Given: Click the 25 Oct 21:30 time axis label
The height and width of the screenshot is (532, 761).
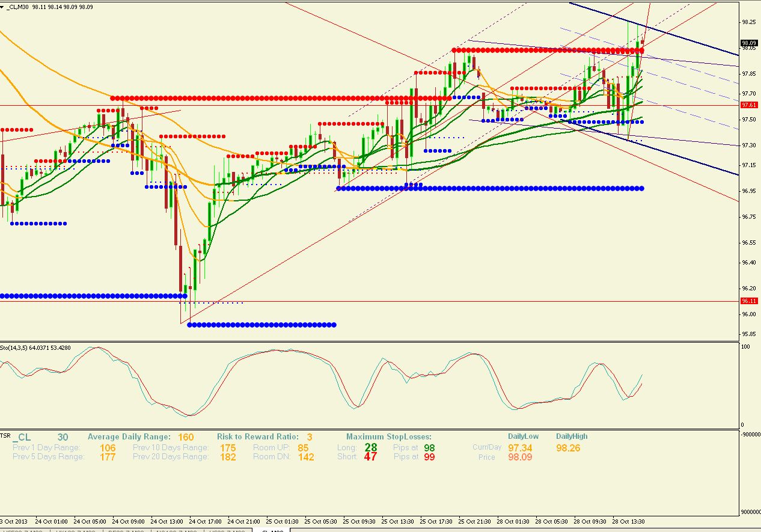Looking at the screenshot, I should 474,521.
